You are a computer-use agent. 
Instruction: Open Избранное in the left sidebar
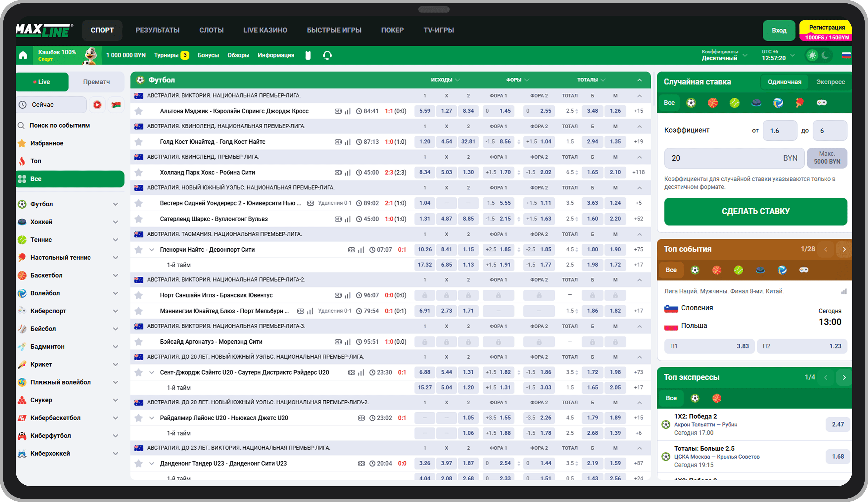47,143
